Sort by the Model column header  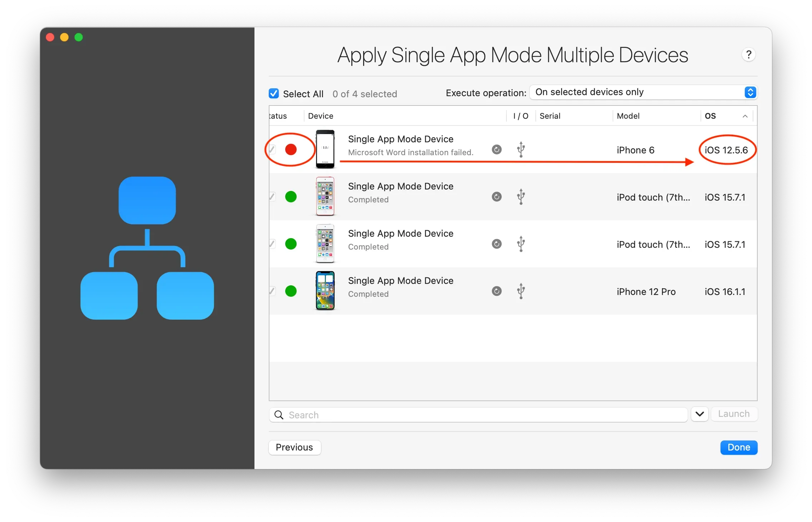tap(628, 116)
